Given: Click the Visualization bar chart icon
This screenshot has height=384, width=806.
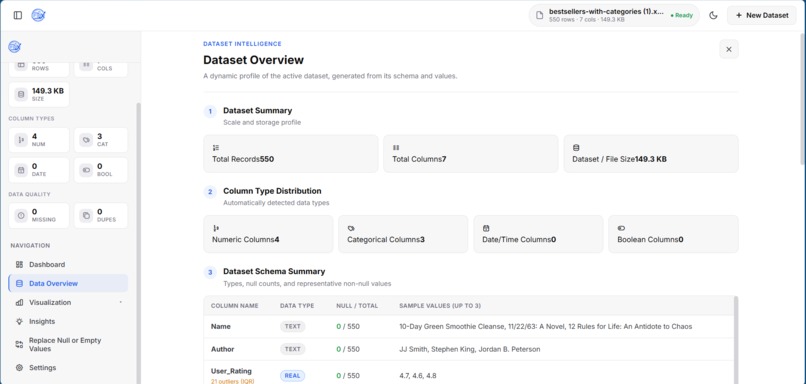Looking at the screenshot, I should coord(20,302).
